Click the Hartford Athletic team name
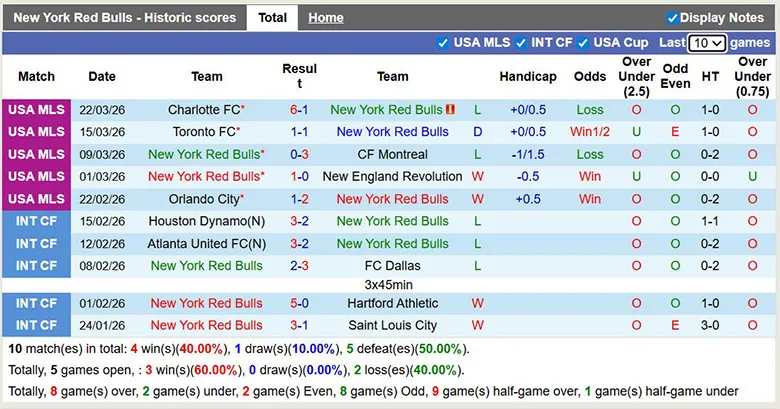Image resolution: width=780 pixels, height=409 pixels. pos(392,303)
